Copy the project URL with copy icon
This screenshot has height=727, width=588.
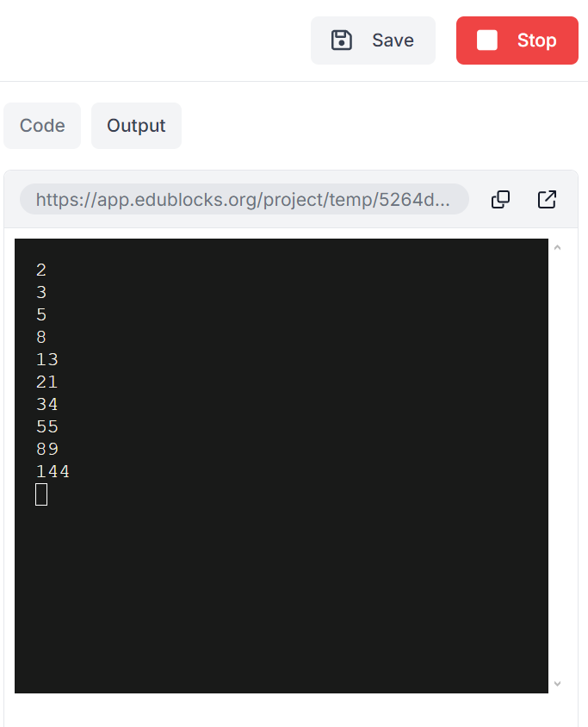click(500, 199)
